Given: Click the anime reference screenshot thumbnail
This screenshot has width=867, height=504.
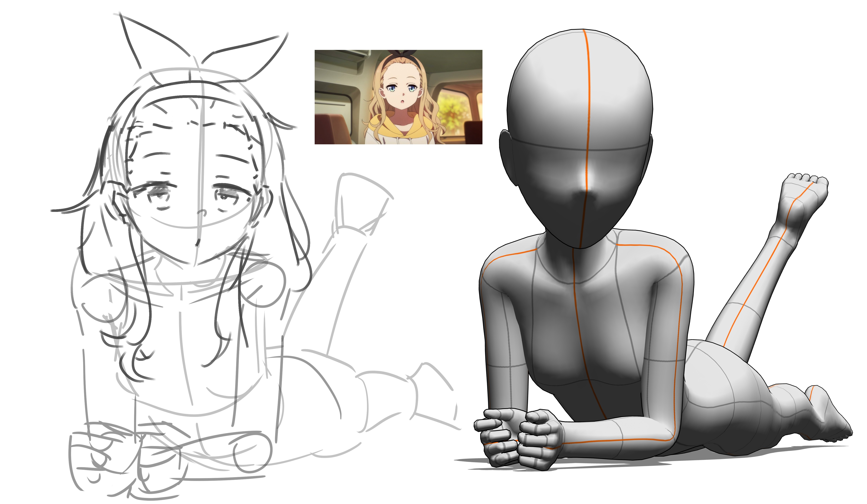Looking at the screenshot, I should (398, 97).
